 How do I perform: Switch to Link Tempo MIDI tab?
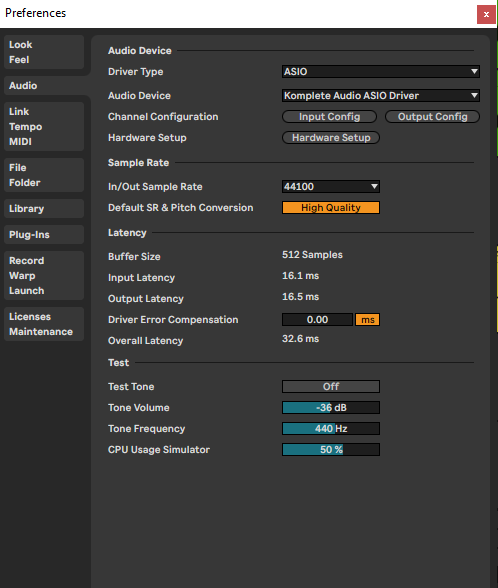(x=44, y=126)
